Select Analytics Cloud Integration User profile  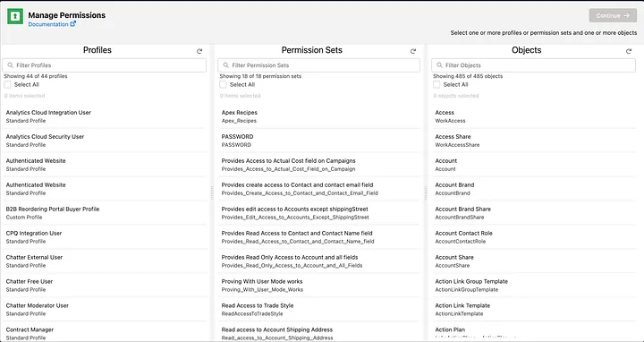[105, 116]
